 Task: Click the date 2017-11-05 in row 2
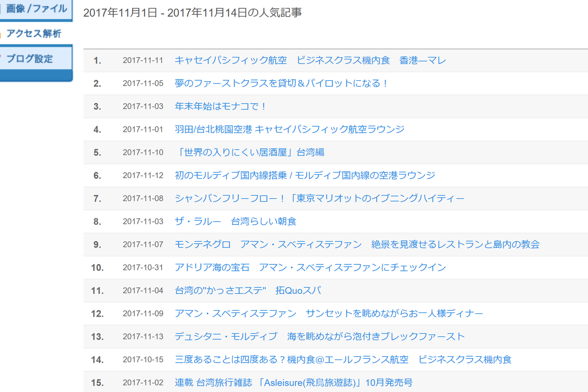pyautogui.click(x=143, y=84)
